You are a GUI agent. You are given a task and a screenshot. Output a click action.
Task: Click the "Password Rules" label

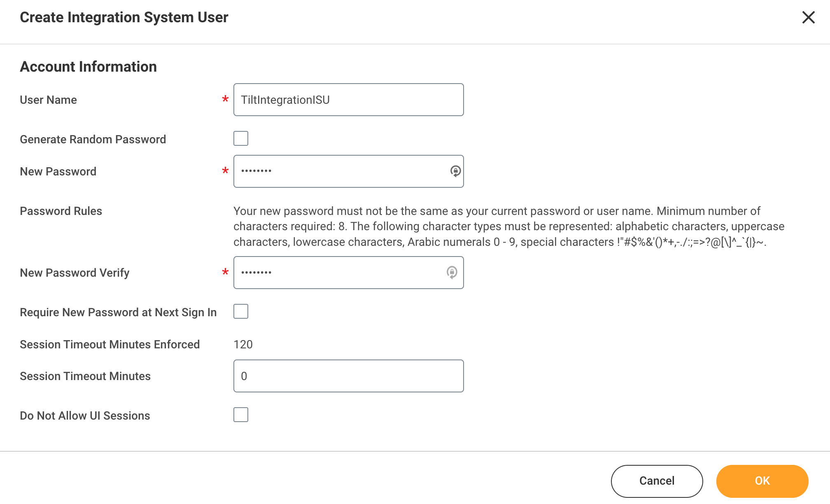[61, 211]
